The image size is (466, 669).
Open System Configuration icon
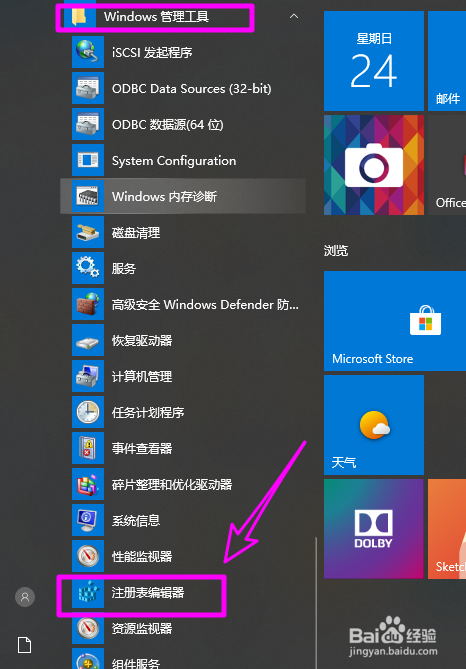tap(88, 160)
